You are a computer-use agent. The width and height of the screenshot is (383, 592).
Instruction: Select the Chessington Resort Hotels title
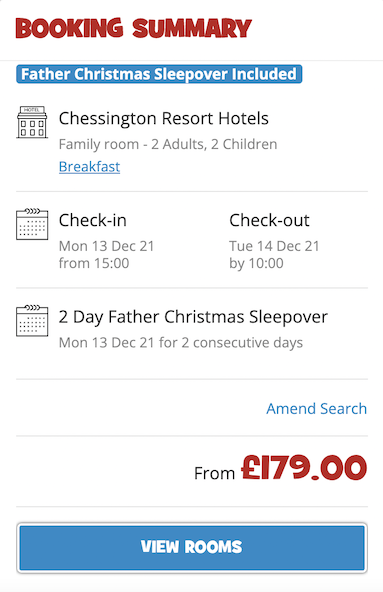point(164,119)
